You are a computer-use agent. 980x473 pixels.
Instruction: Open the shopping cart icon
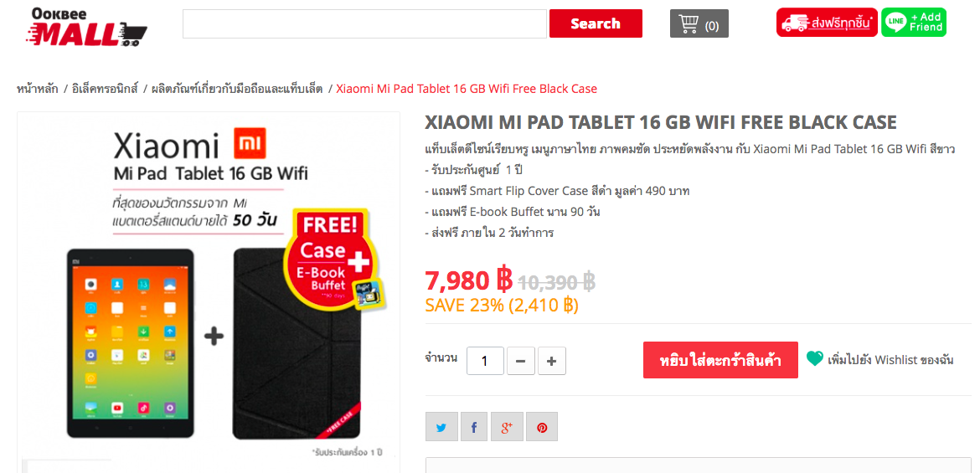tap(699, 23)
